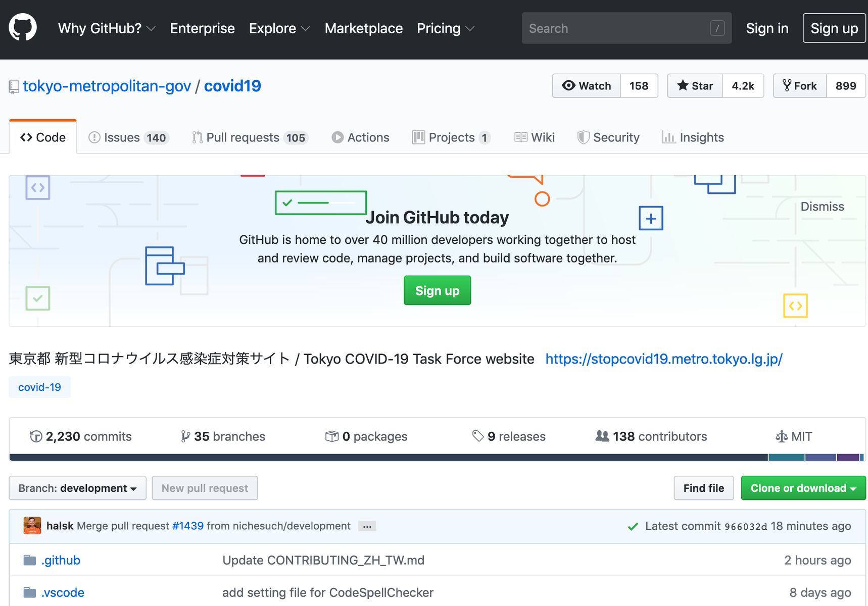Open the Security tab
Image resolution: width=868 pixels, height=606 pixels.
pos(608,137)
